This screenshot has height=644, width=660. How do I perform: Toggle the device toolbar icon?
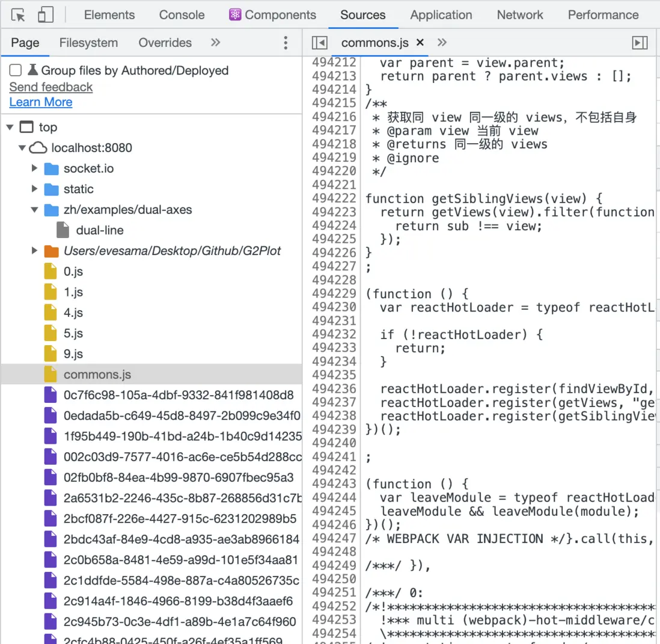click(45, 15)
